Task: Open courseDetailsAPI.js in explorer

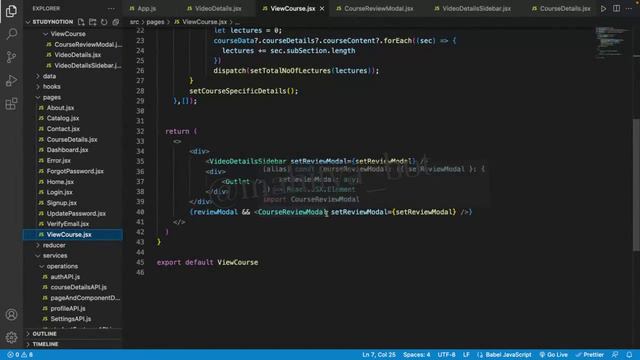Action: click(x=78, y=287)
